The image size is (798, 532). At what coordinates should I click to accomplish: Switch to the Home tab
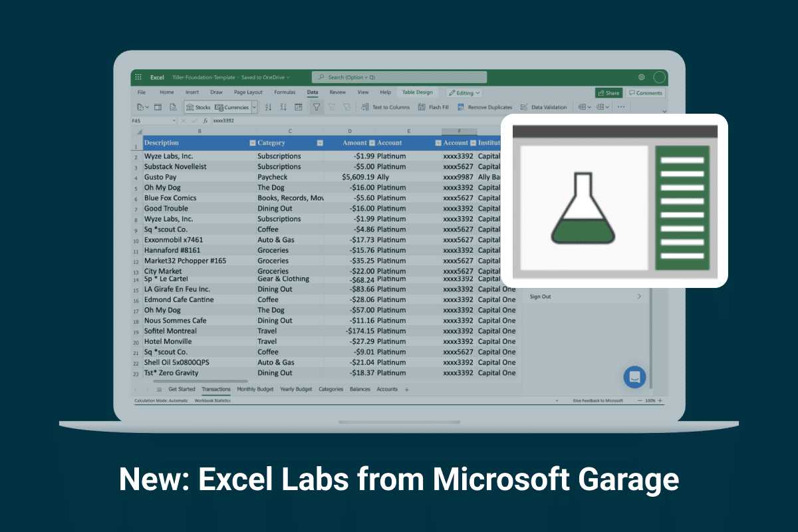(167, 92)
